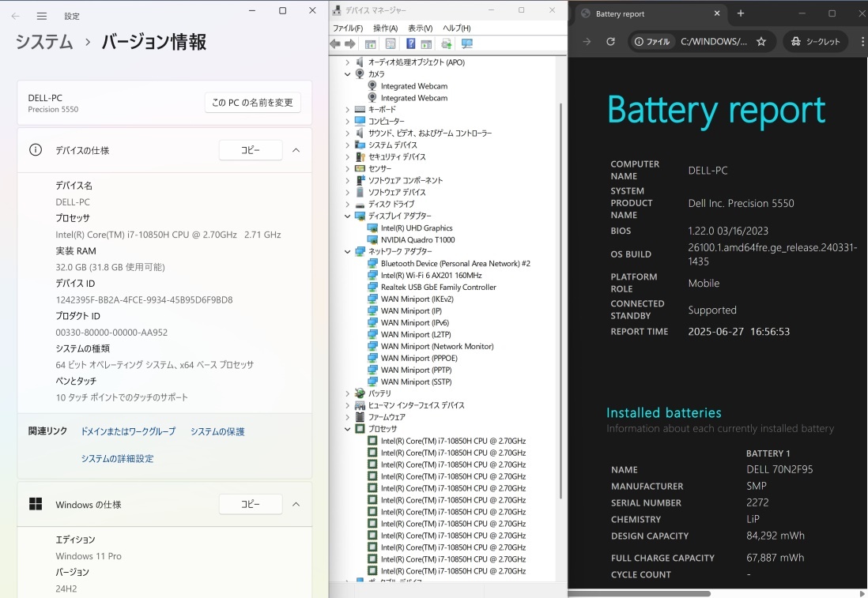The width and height of the screenshot is (868, 598).
Task: Close the Battery report tab
Action: [x=717, y=13]
